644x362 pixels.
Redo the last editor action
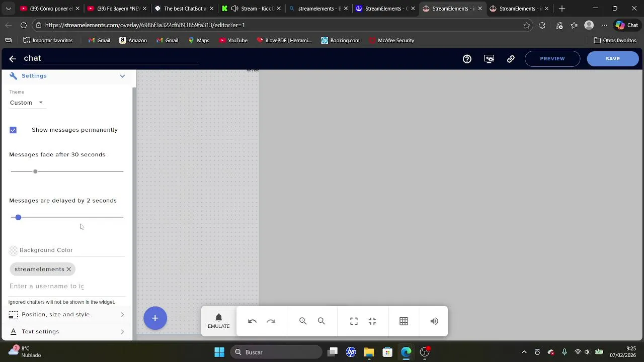pyautogui.click(x=271, y=321)
